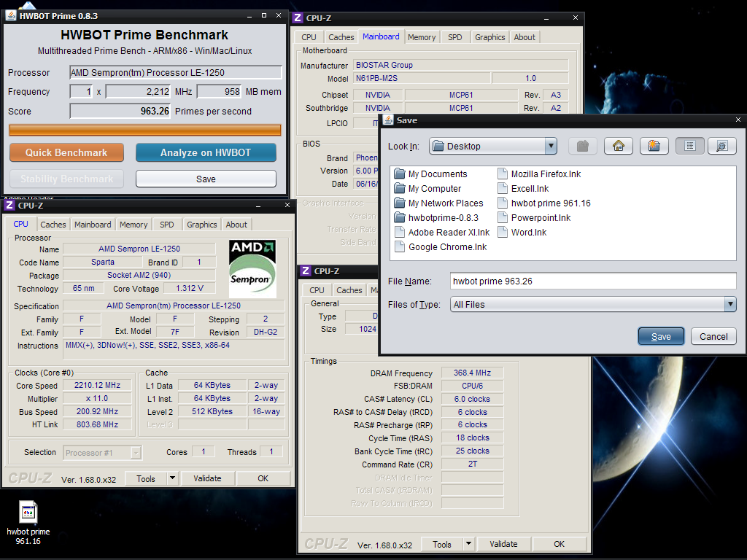This screenshot has width=747, height=560.
Task: Select the My Computer folder icon
Action: pyautogui.click(x=400, y=189)
